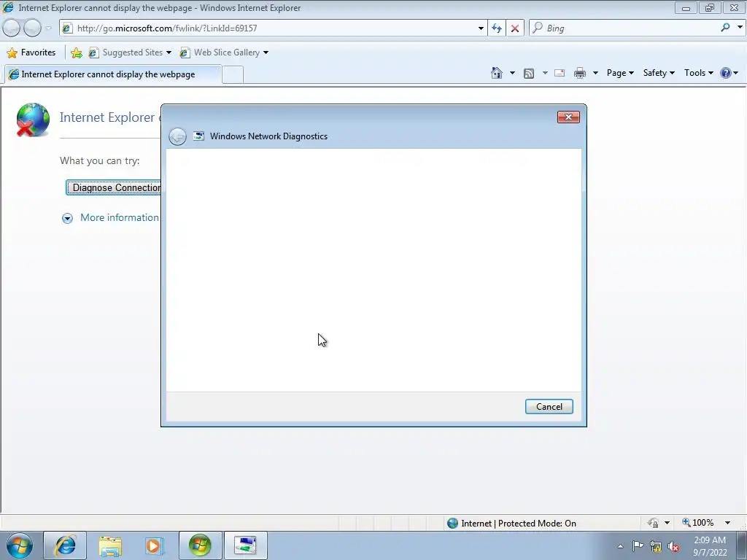Viewport: 747px width, 560px height.
Task: Click the page icon in the address bar
Action: pos(67,28)
